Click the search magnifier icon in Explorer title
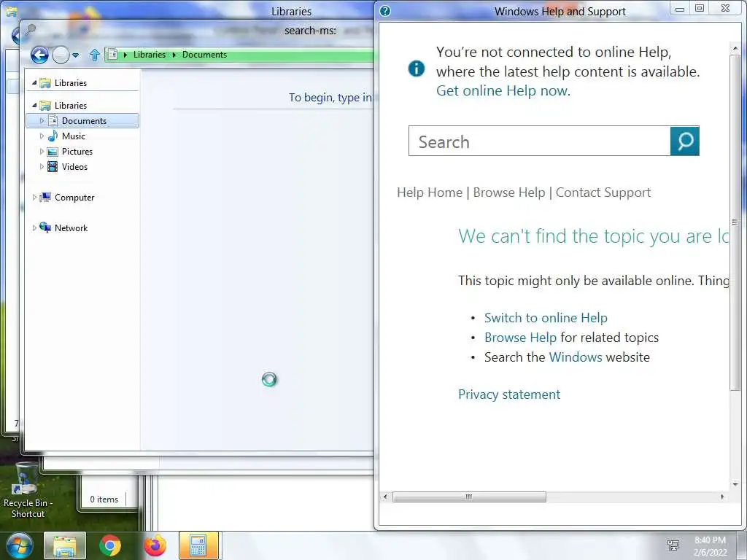The image size is (747, 560). pos(30,31)
